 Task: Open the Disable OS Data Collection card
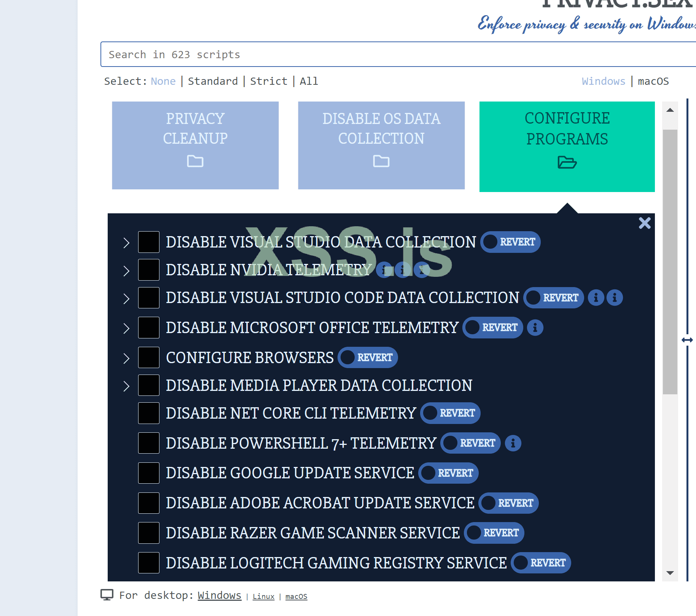point(381,145)
